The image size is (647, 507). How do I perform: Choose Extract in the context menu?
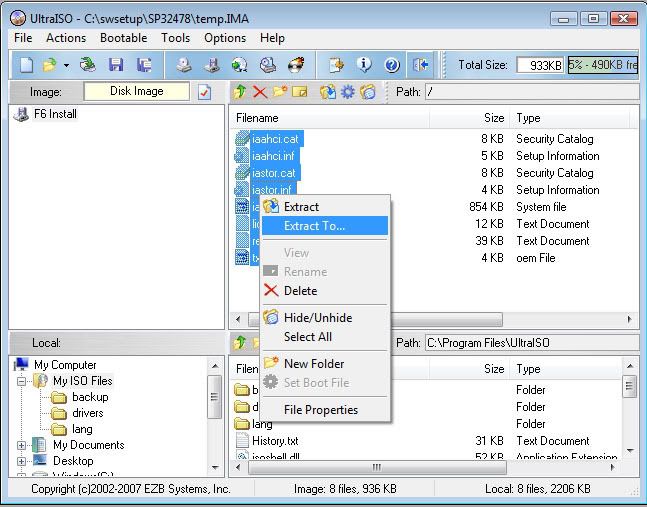pyautogui.click(x=325, y=207)
